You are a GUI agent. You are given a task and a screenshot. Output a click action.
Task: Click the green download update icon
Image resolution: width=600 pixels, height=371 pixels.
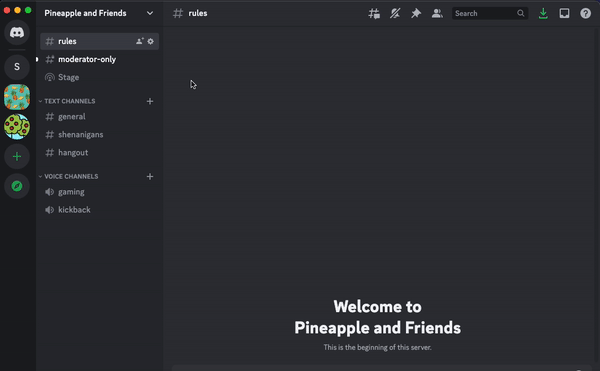pos(543,13)
